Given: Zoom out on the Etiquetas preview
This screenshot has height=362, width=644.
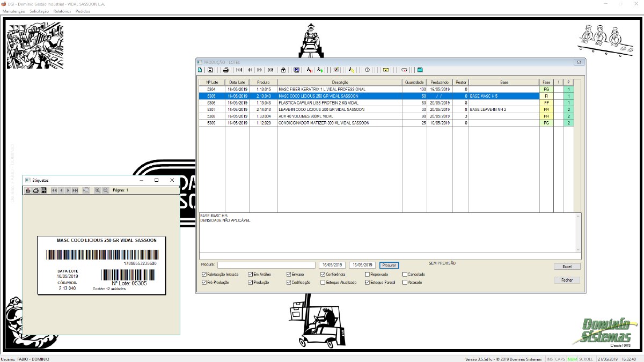Looking at the screenshot, I should 105,190.
